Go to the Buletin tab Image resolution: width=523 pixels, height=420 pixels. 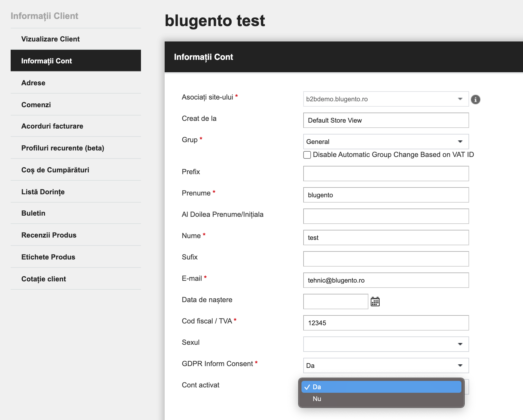(76, 213)
